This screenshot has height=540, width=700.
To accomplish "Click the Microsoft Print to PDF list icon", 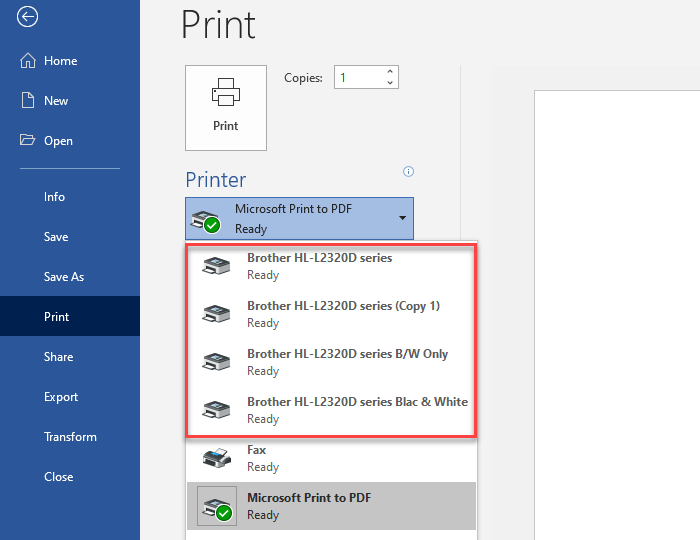I will tap(217, 506).
